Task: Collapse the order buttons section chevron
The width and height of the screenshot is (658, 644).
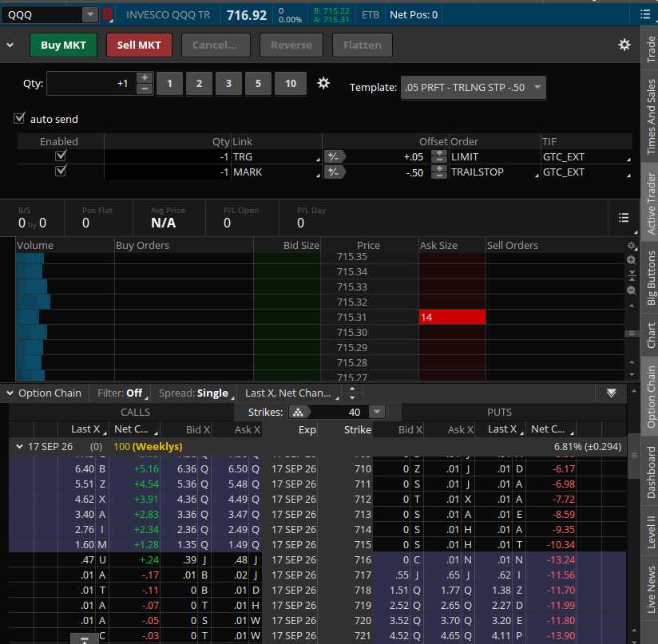Action: pos(10,45)
